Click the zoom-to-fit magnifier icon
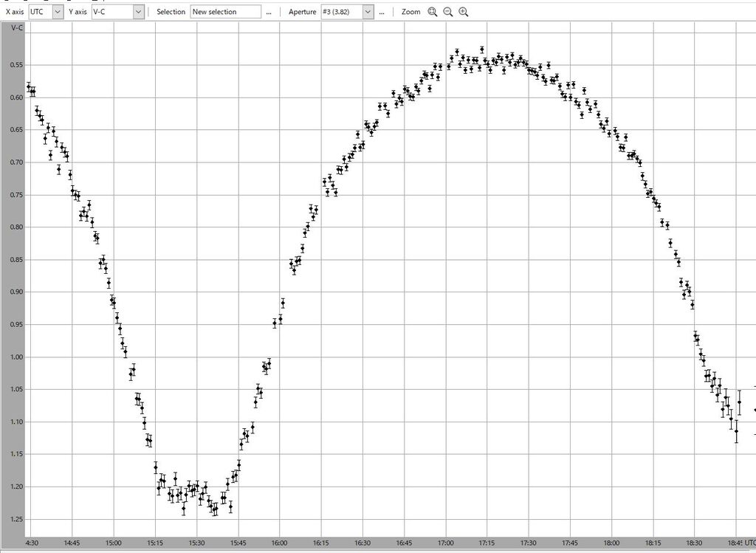This screenshot has width=756, height=553. (x=433, y=12)
